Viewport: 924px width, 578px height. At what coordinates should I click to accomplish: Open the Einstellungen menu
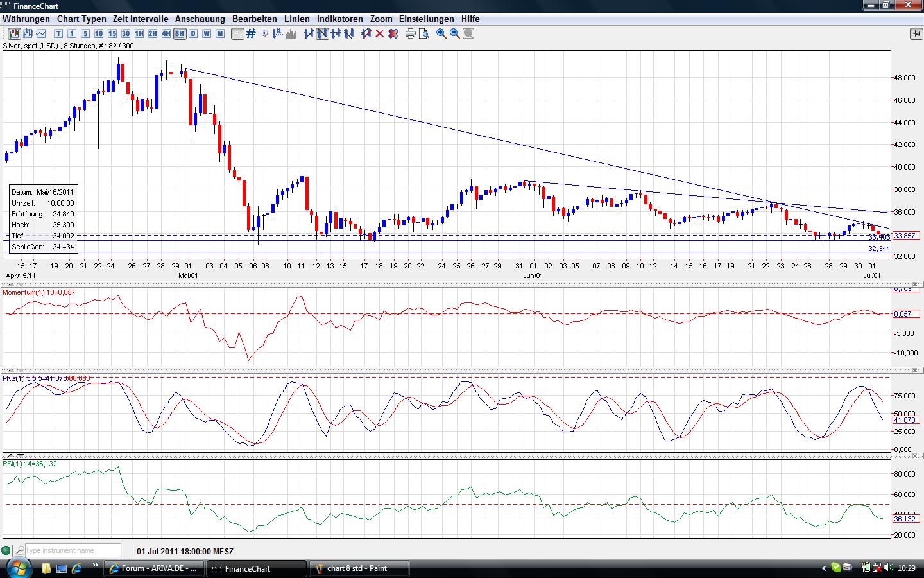(427, 19)
